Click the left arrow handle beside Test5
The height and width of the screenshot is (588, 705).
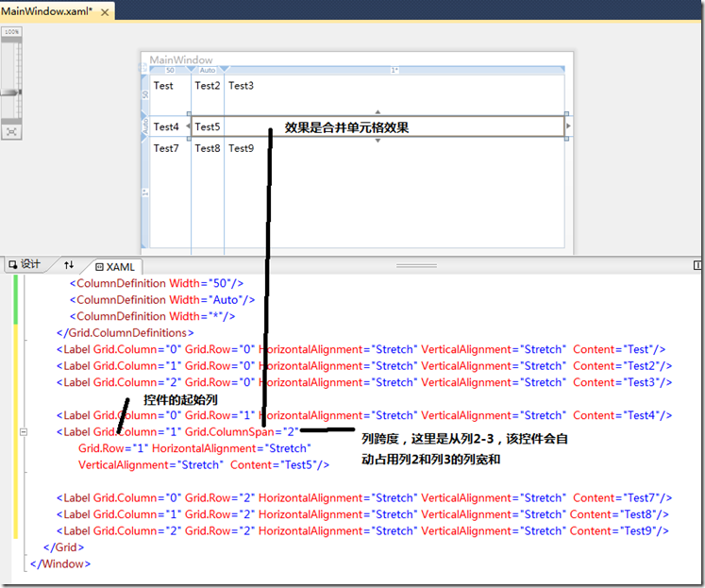coord(188,126)
